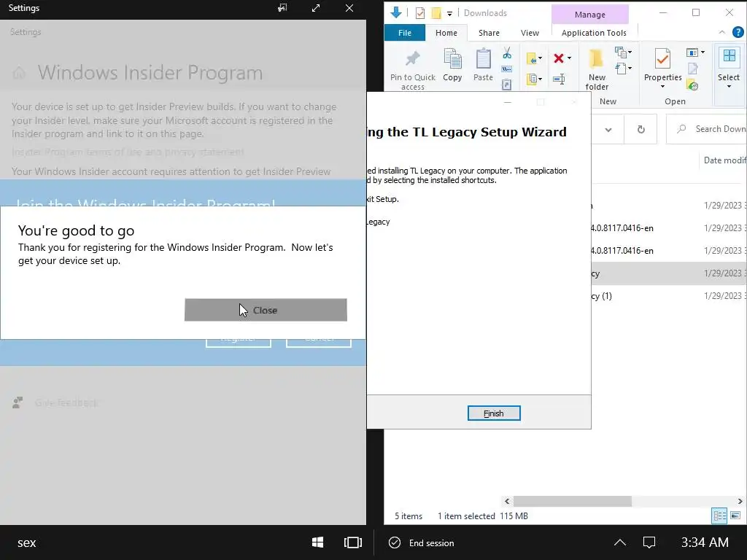Show hidden tray icons chevron
This screenshot has width=747, height=560.
point(620,542)
